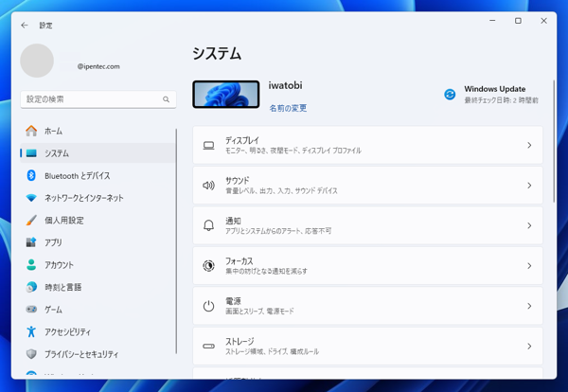Click the ゲーム controller icon
Viewport: 568px width, 392px height.
click(31, 310)
